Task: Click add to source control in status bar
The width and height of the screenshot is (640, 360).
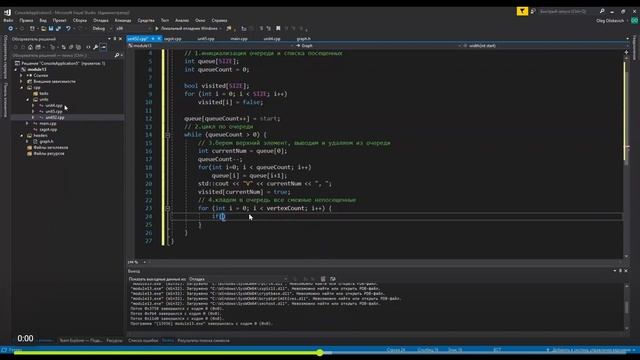Action: 591,350
